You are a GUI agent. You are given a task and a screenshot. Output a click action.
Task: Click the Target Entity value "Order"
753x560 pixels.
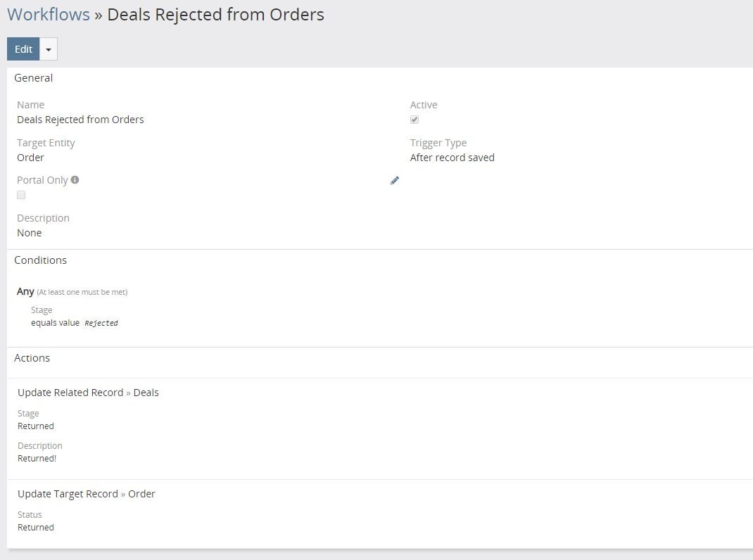30,158
